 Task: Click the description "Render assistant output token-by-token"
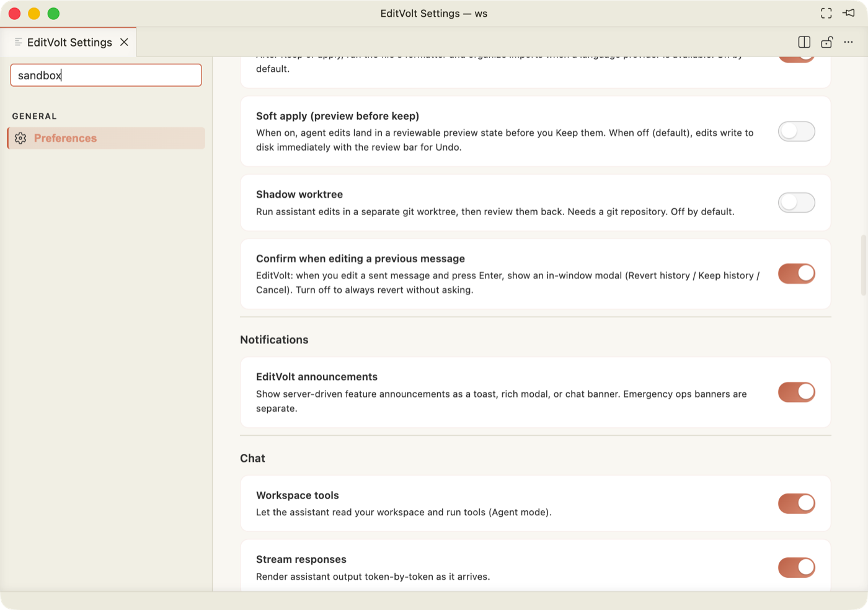[373, 577]
